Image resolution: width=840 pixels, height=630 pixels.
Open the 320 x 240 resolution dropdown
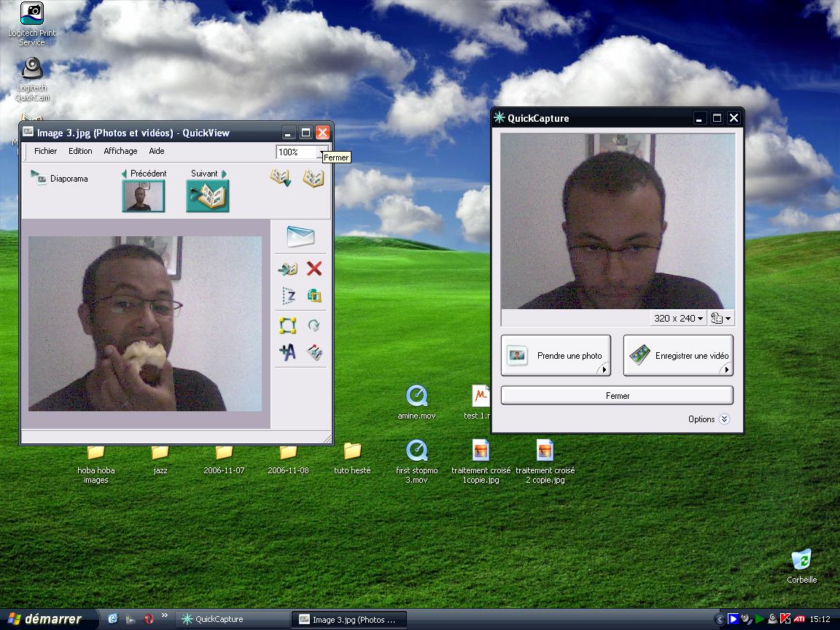tap(678, 318)
